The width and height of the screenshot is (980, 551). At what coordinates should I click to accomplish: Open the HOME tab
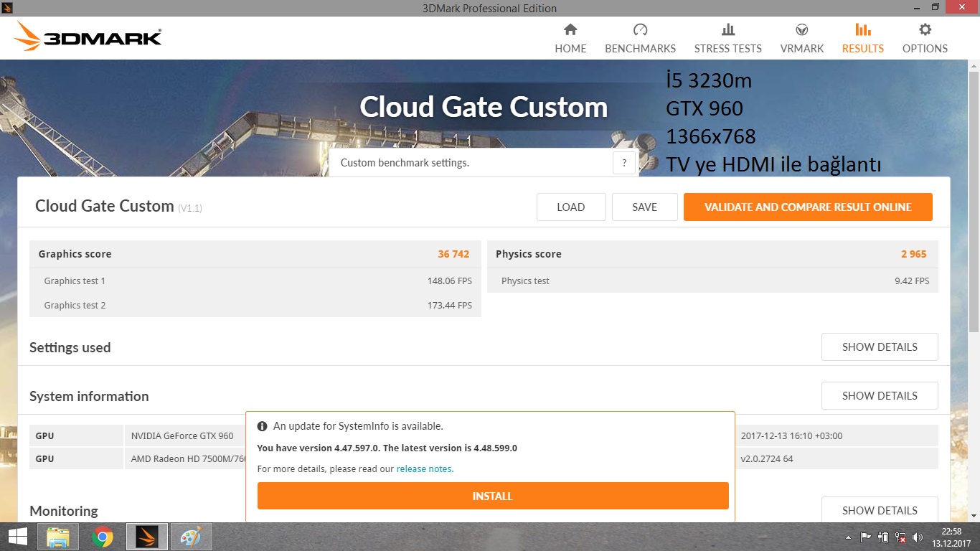[x=570, y=38]
